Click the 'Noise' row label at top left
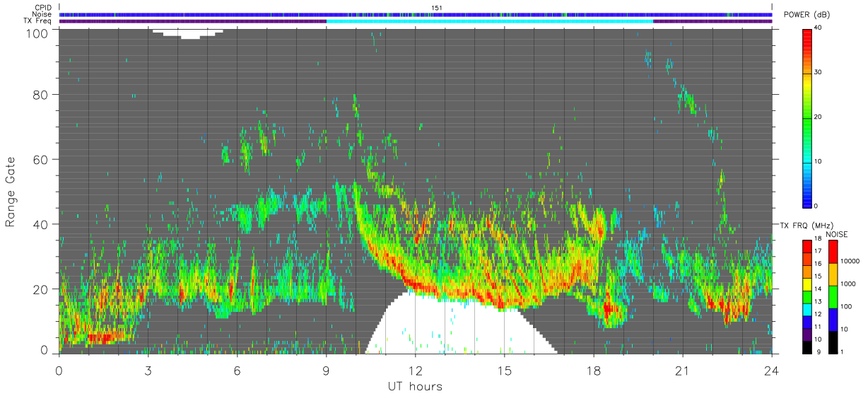The image size is (868, 401). click(x=42, y=14)
